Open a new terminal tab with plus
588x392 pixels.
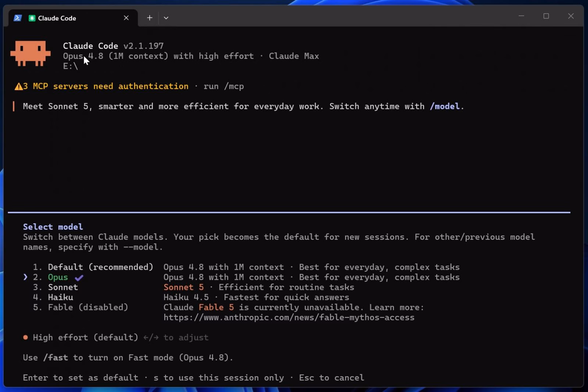click(x=150, y=18)
